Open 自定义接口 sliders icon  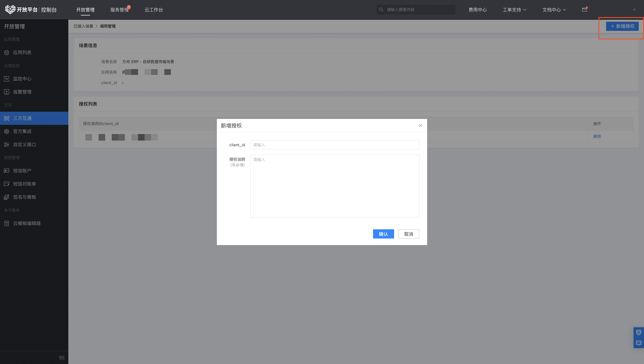[7, 145]
